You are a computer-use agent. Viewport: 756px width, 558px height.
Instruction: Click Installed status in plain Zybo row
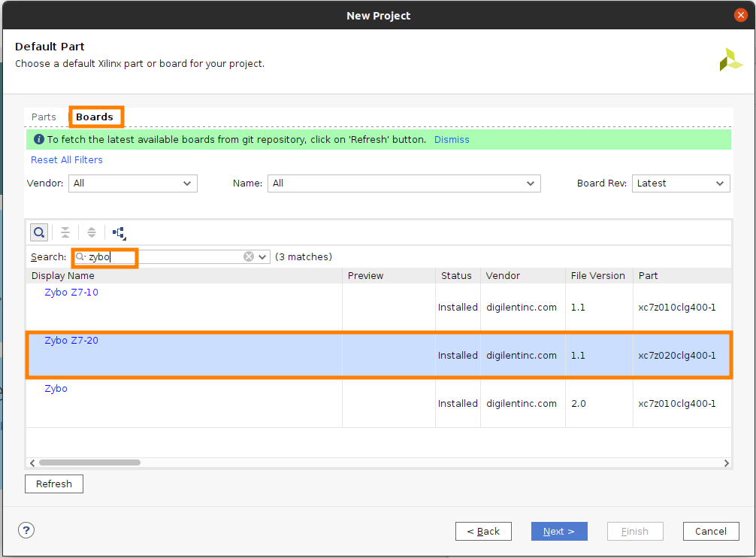coord(458,404)
